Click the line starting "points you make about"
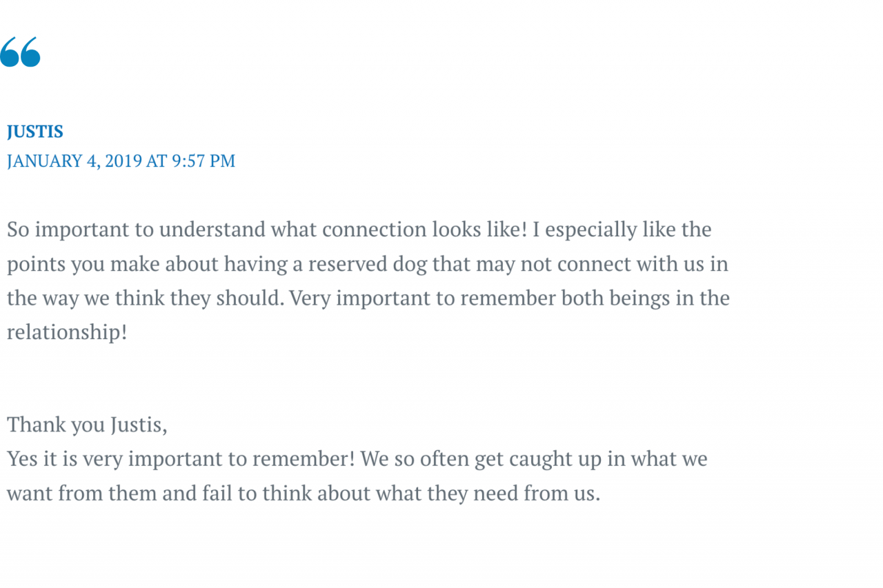The width and height of the screenshot is (883, 588). pos(368,264)
